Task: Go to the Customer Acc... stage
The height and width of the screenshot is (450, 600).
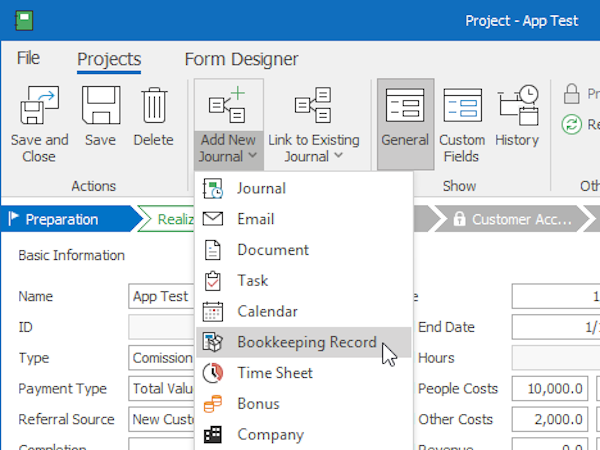Action: tap(510, 219)
